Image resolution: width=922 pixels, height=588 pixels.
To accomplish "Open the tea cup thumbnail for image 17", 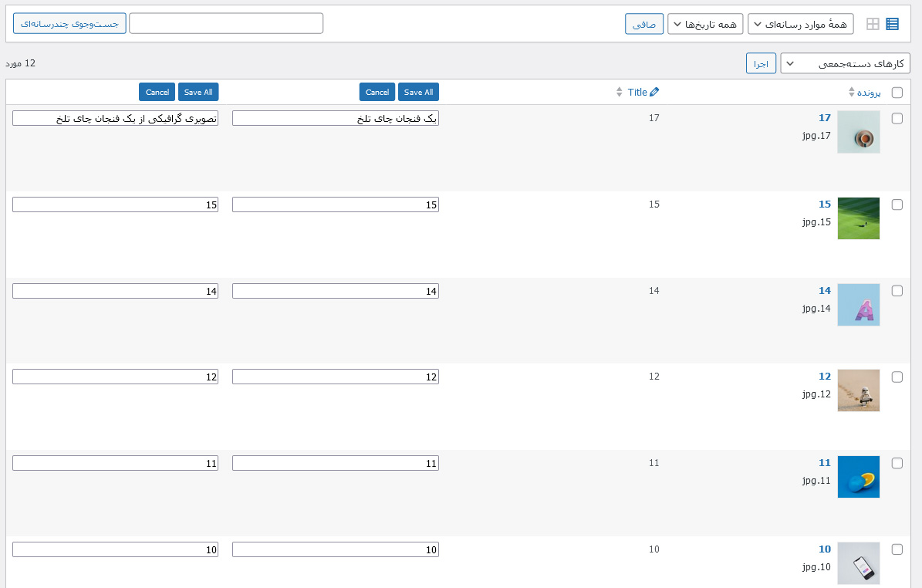I will [x=859, y=132].
